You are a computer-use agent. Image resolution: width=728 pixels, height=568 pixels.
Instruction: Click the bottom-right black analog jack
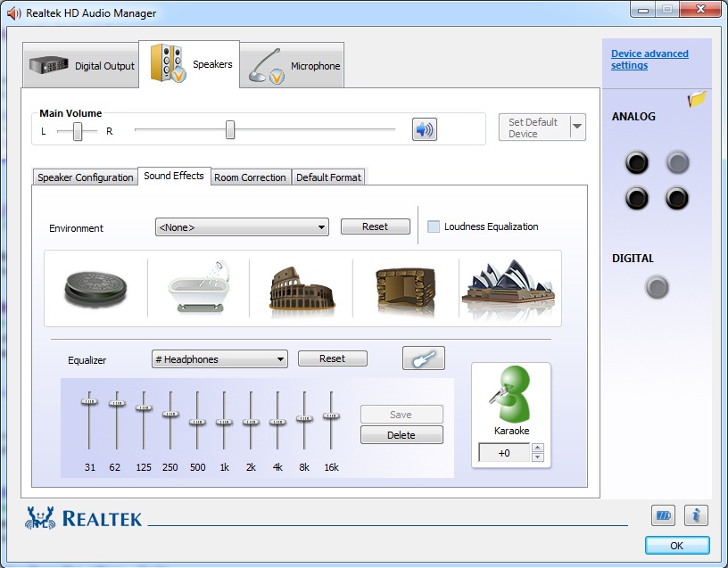(677, 198)
